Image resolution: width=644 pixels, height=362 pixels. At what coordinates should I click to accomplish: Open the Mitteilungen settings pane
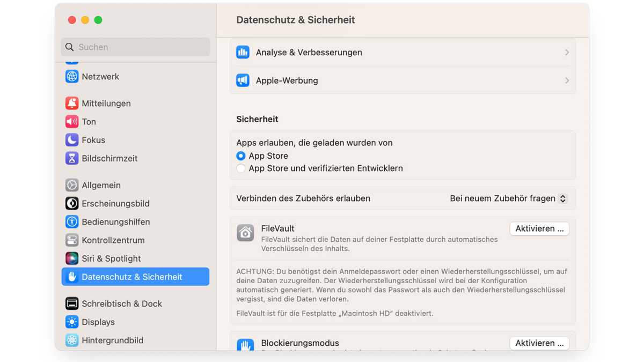pyautogui.click(x=135, y=103)
